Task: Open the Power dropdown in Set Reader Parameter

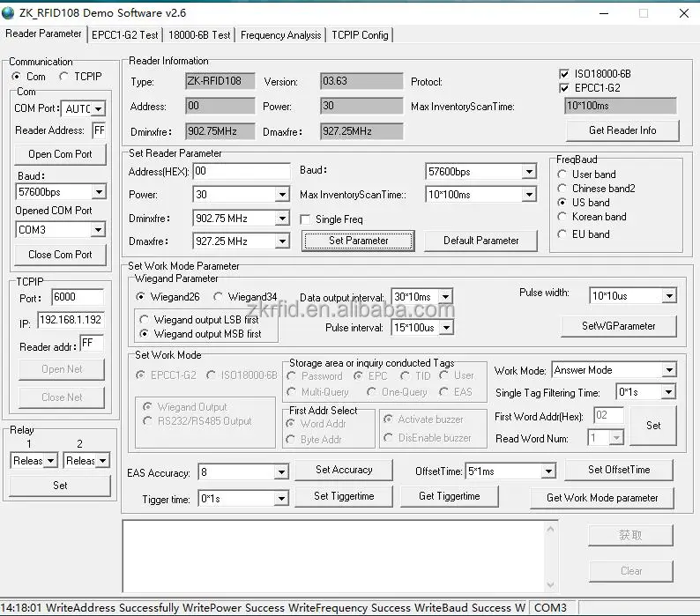Action: click(282, 195)
